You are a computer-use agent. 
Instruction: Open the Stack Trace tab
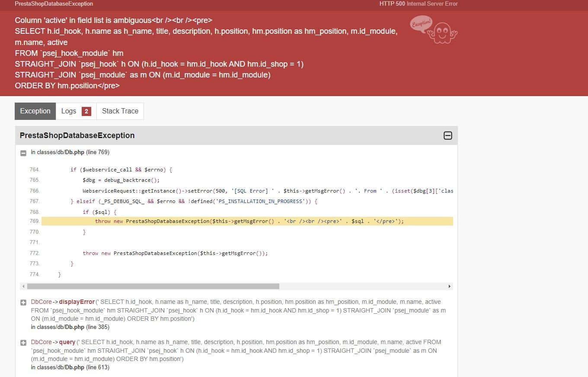point(120,111)
